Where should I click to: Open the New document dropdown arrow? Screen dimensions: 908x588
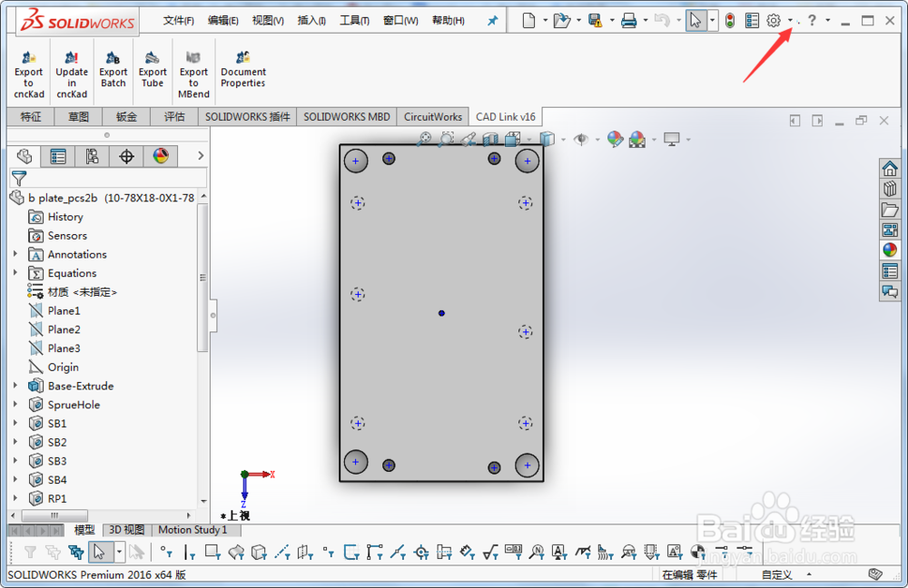pyautogui.click(x=545, y=21)
